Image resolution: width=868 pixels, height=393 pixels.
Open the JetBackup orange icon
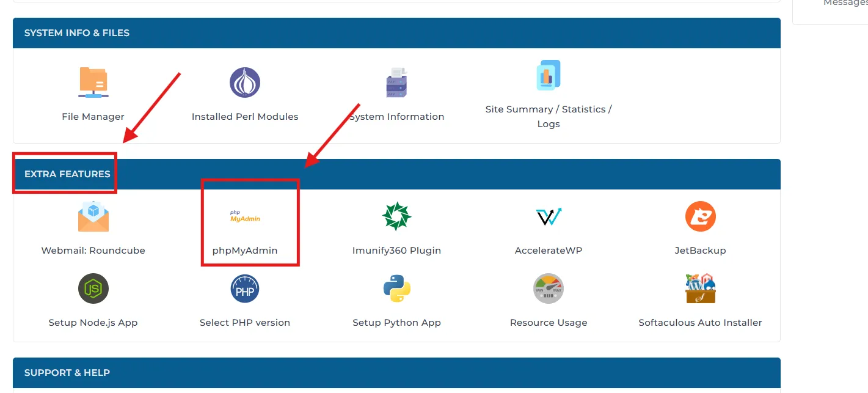coord(700,216)
